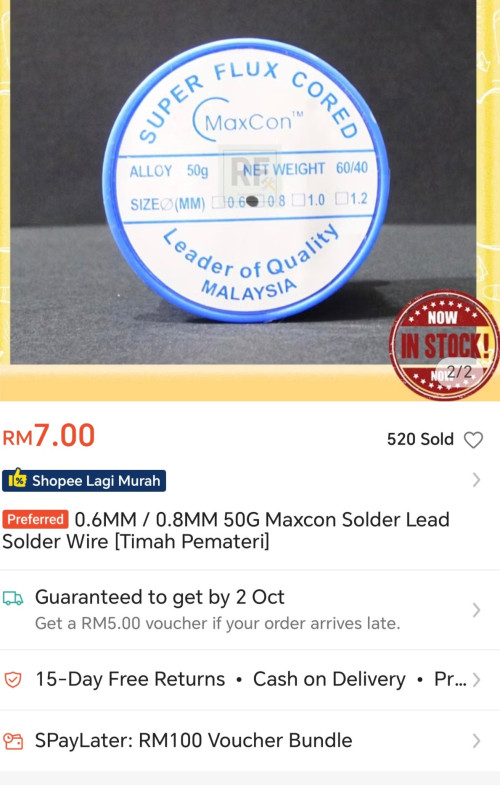Click the thumbs-up icon on Shopee Lagi Murah
The width and height of the screenshot is (500, 792).
(17, 479)
